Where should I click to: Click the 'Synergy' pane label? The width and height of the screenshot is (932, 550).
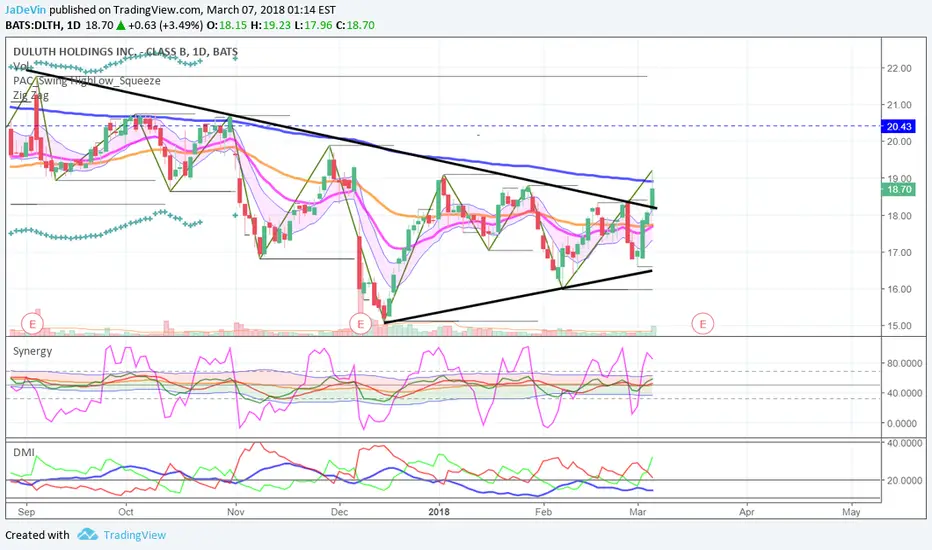pos(33,351)
